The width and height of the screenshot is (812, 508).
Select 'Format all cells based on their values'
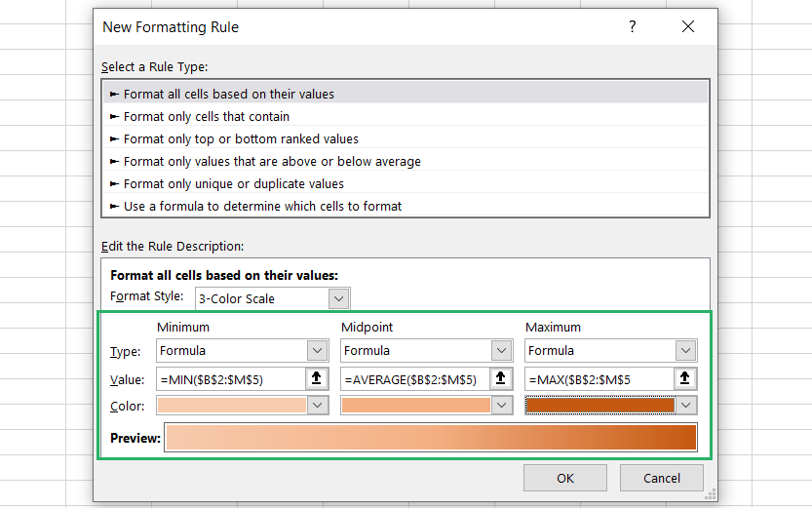coord(228,95)
